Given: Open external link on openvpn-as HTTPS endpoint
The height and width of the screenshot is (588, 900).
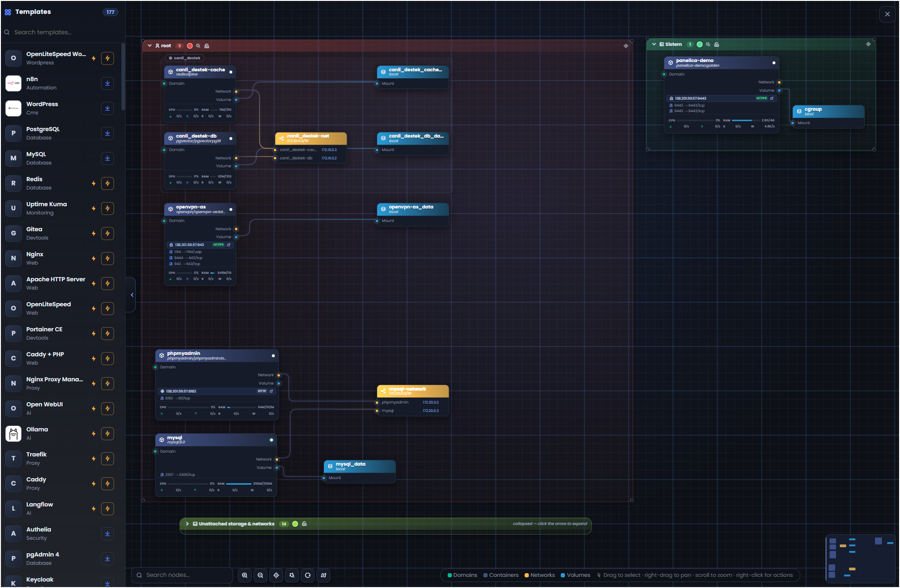Looking at the screenshot, I should coord(228,245).
